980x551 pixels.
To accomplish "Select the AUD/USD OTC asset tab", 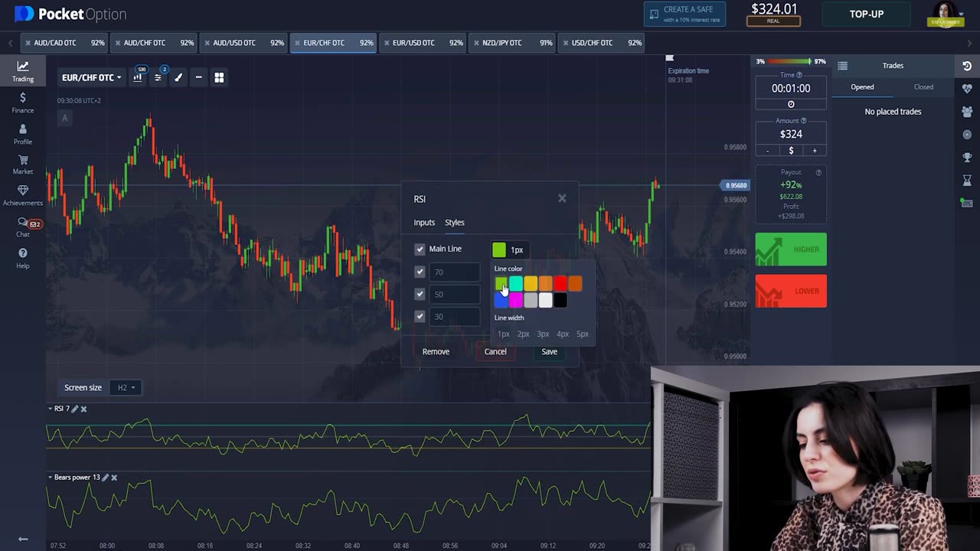I will click(x=243, y=43).
